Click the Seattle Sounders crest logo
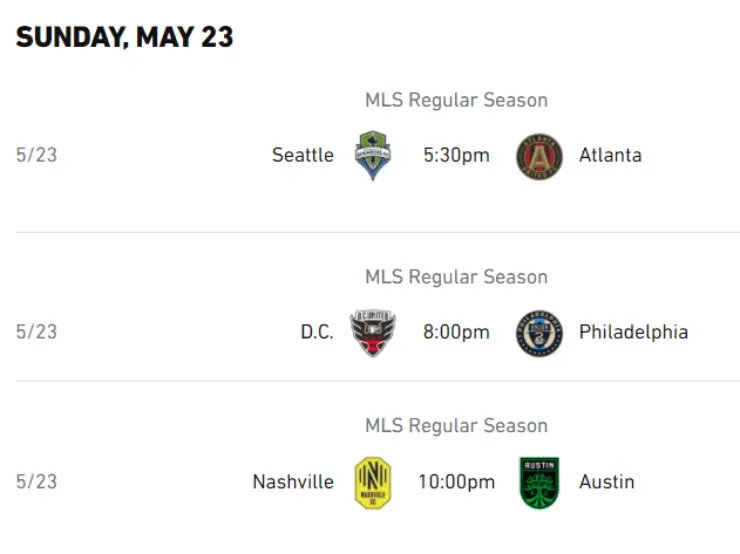 (x=373, y=155)
